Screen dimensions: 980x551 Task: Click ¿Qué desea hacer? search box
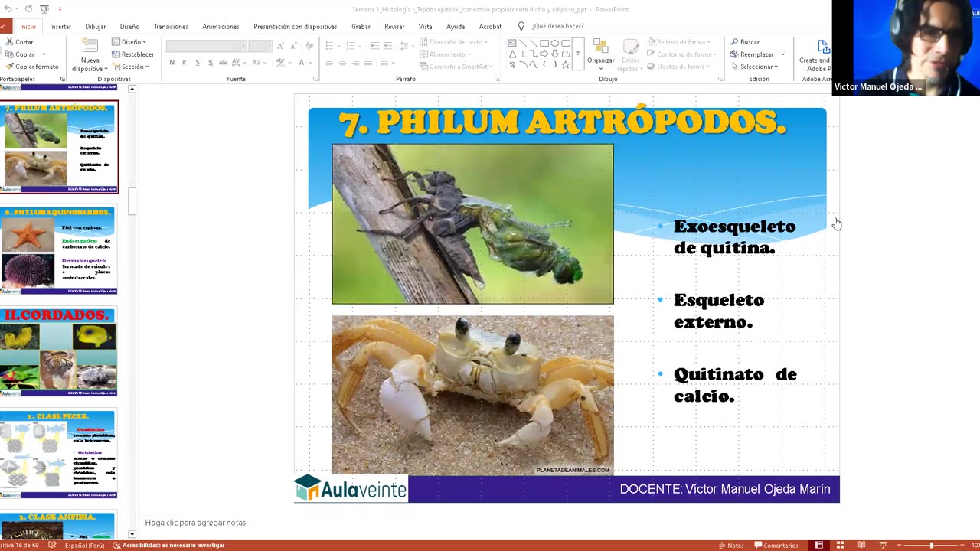[557, 26]
